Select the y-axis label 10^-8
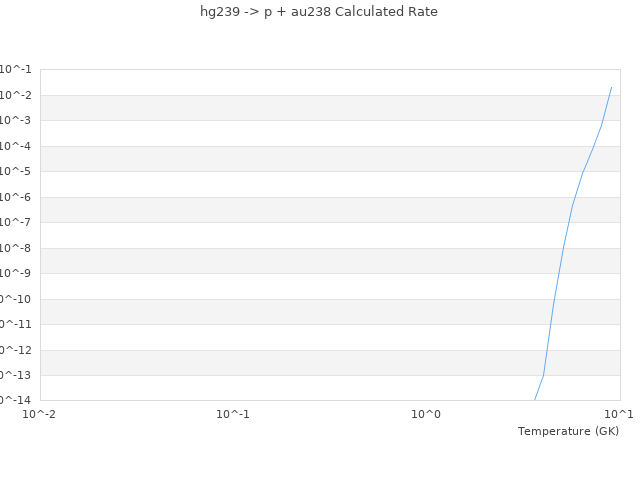Screen dimensions: 640x480 point(15,248)
